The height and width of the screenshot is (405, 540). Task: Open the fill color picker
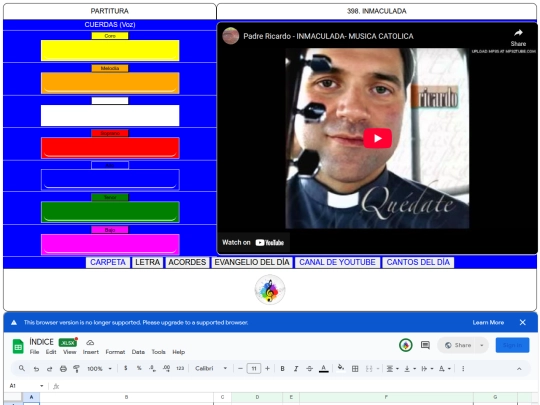pyautogui.click(x=341, y=368)
